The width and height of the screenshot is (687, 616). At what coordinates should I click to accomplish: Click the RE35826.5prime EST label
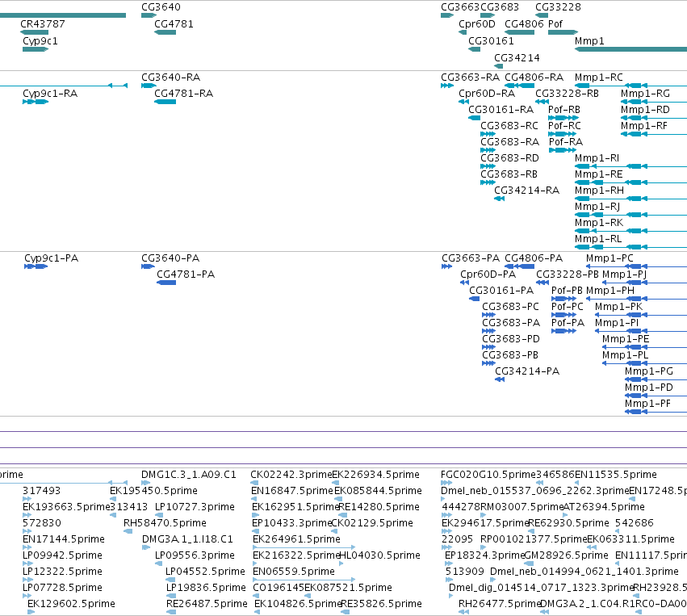381,604
